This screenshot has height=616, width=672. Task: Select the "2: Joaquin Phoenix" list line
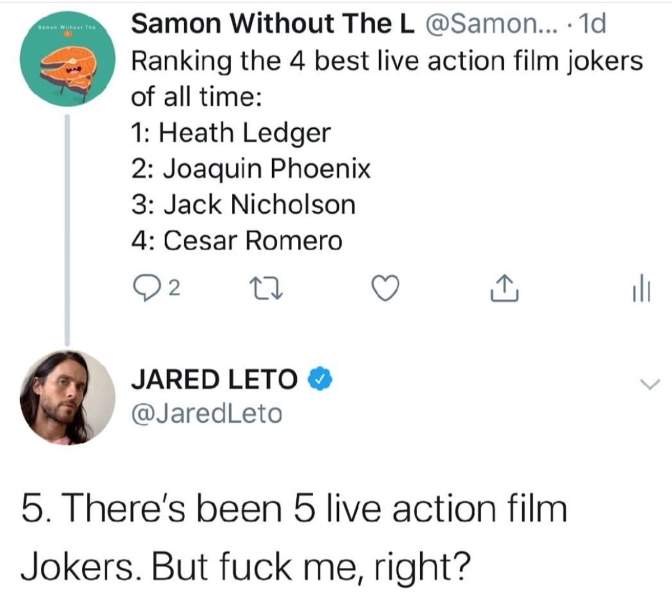point(251,168)
